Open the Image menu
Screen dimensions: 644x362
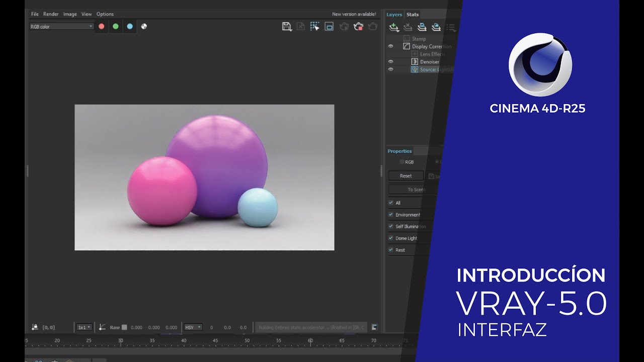tap(70, 14)
